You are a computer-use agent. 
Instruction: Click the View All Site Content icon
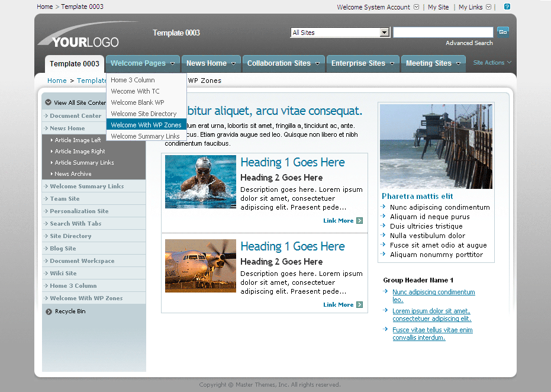pos(48,101)
